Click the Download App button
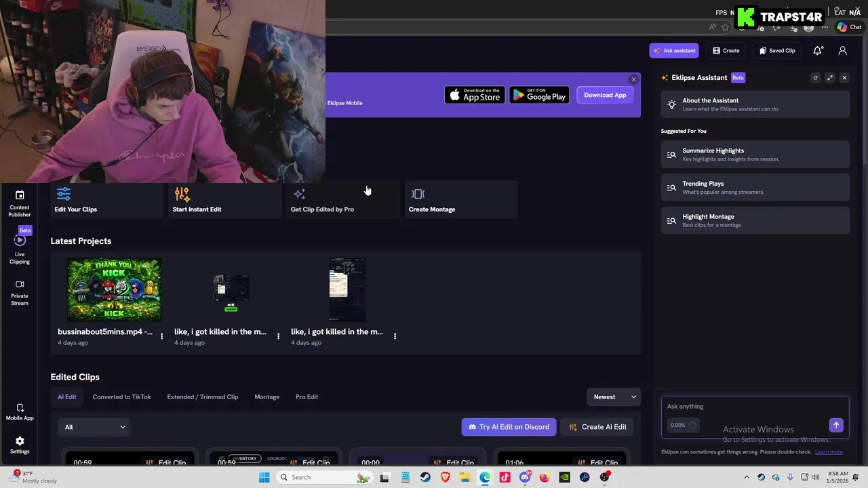868x488 pixels. 605,95
